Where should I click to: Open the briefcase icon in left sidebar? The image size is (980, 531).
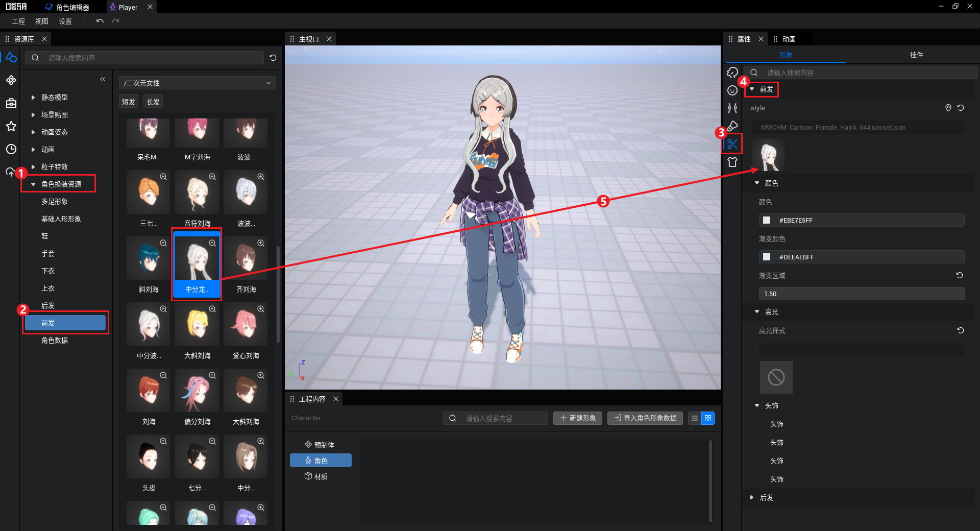pos(11,103)
